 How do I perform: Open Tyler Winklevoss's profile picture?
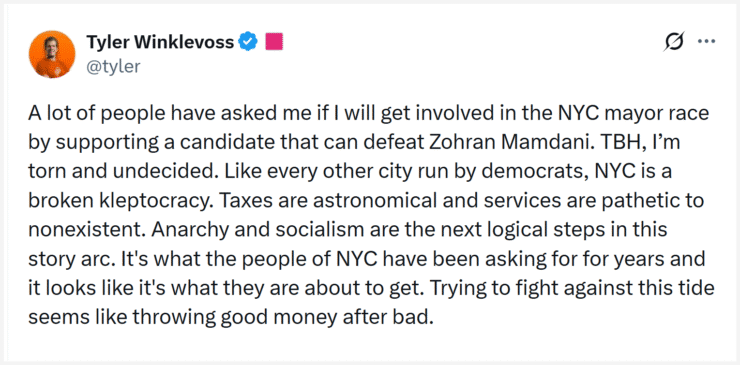tap(52, 54)
